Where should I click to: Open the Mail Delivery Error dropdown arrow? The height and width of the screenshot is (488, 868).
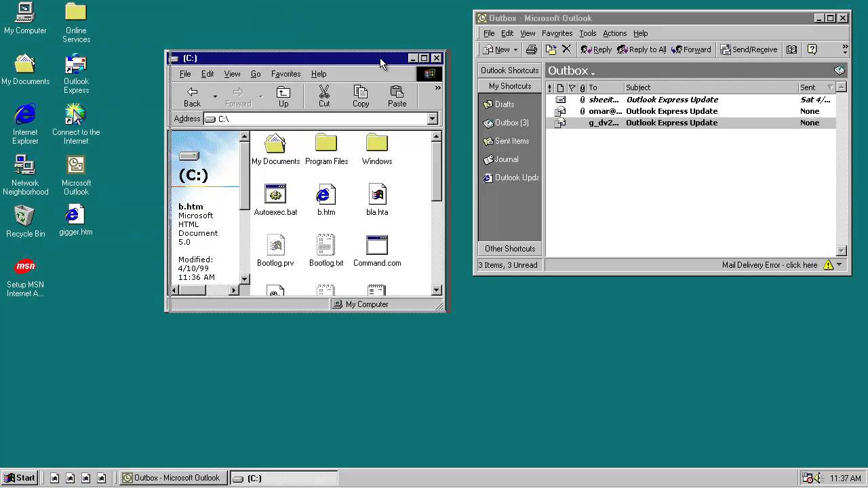click(840, 265)
